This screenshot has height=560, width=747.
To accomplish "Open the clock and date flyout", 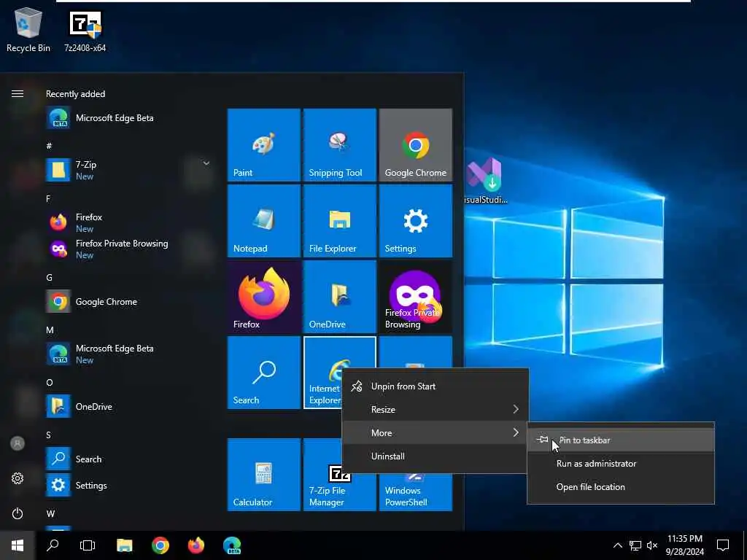I will [684, 545].
